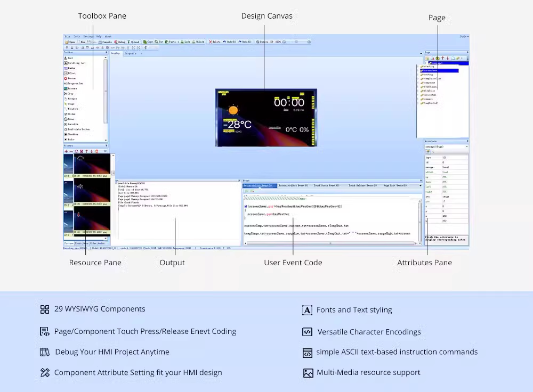Open the Paste dropdown arrow
533x392 pixels.
point(178,42)
